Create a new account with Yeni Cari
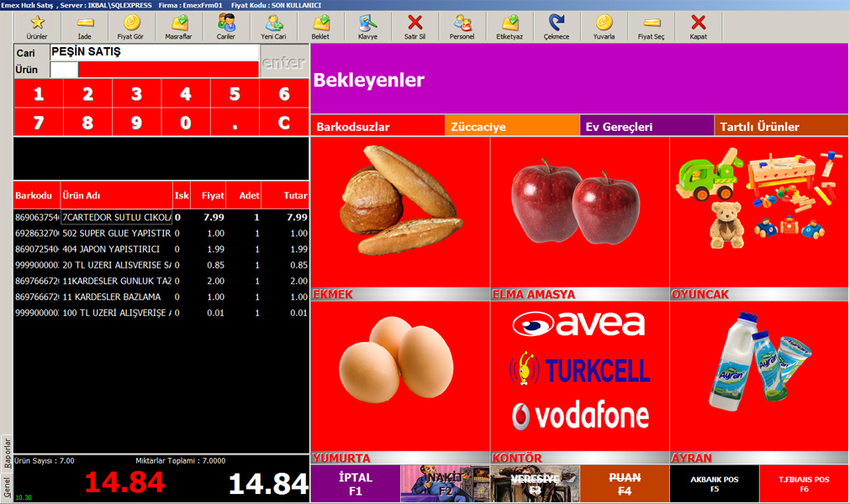850x504 pixels. (x=273, y=27)
